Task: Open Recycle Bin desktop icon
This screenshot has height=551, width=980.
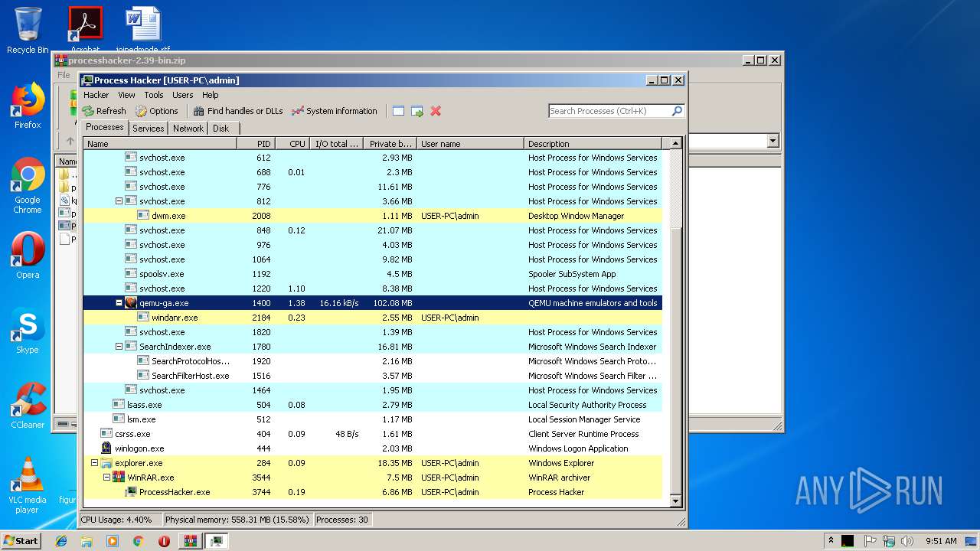Action: [28, 31]
